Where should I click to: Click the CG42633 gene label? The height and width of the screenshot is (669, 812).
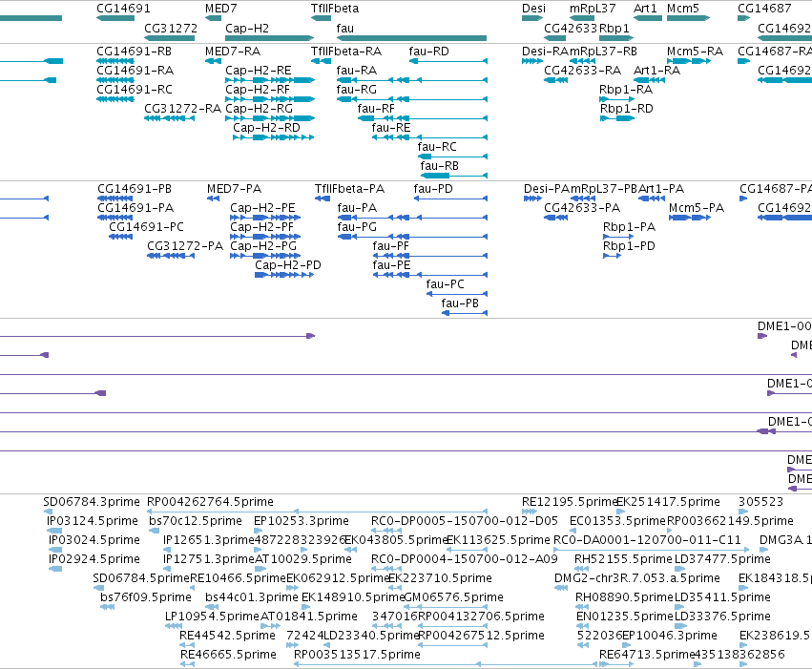571,28
